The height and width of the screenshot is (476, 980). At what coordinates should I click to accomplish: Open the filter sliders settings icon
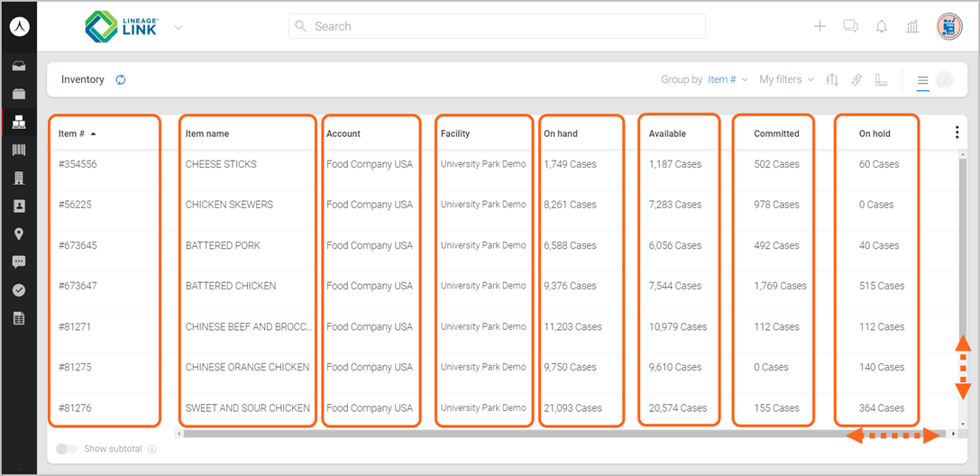pyautogui.click(x=832, y=80)
